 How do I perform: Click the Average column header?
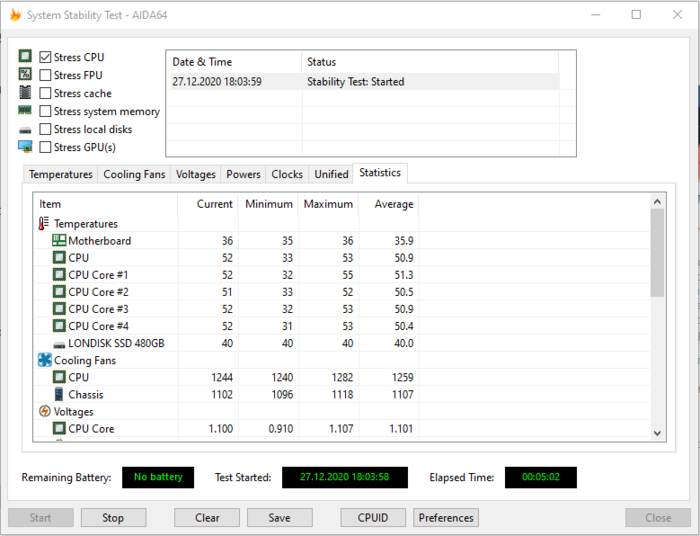389,204
